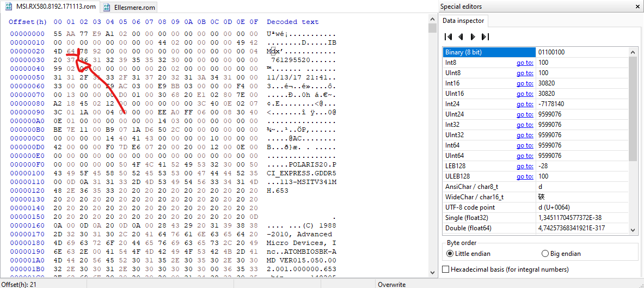644x288 pixels.
Task: Click Data inspector scrollbar up arrow
Action: click(x=633, y=51)
